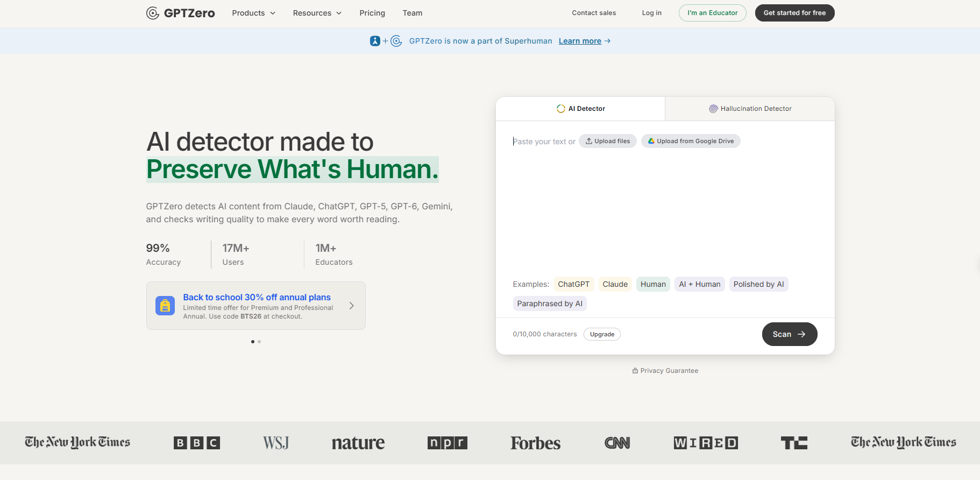Viewport: 980px width, 480px height.
Task: Open the Team page
Action: pyautogui.click(x=413, y=13)
